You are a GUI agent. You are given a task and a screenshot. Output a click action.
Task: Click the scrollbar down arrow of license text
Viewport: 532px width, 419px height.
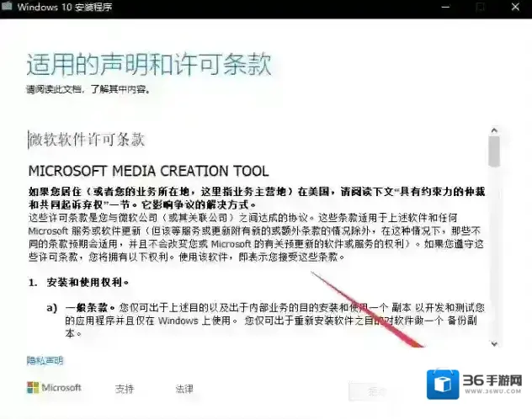(494, 342)
